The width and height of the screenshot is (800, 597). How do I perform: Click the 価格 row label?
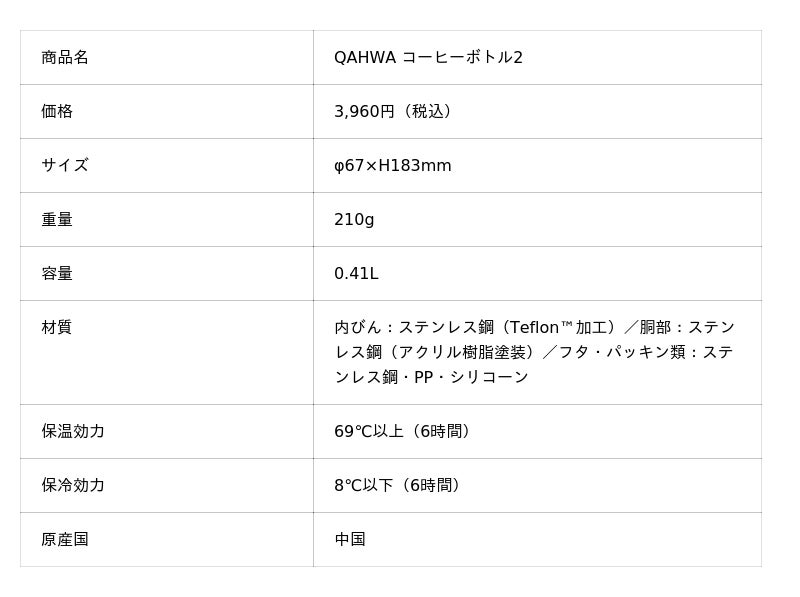point(57,112)
